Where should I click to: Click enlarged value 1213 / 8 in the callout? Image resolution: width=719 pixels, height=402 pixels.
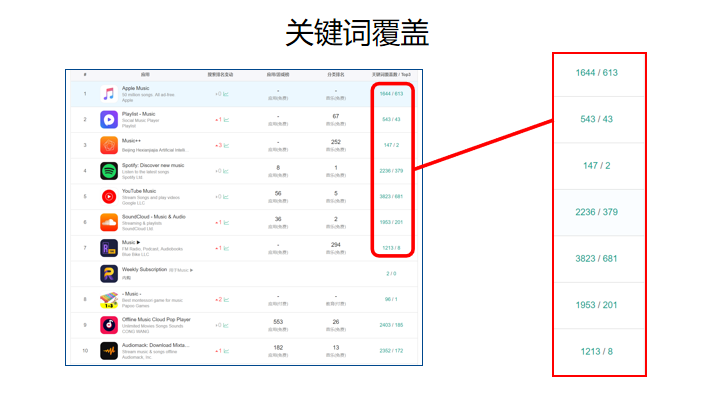(596, 352)
